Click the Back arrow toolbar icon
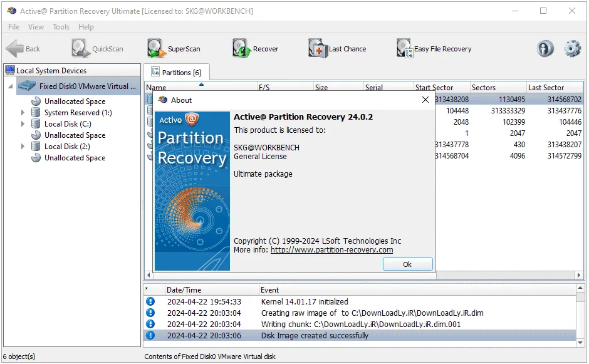Screen dimensions: 589x364 coord(15,48)
